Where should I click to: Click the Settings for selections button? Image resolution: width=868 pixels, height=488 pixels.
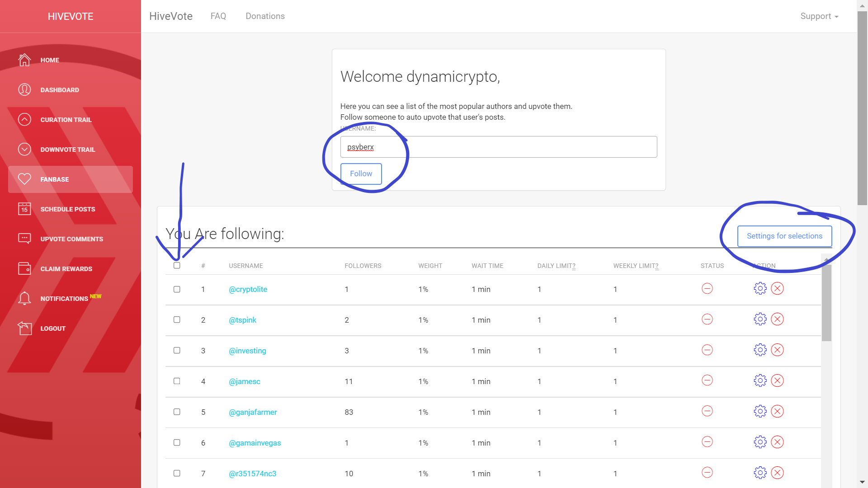(784, 236)
